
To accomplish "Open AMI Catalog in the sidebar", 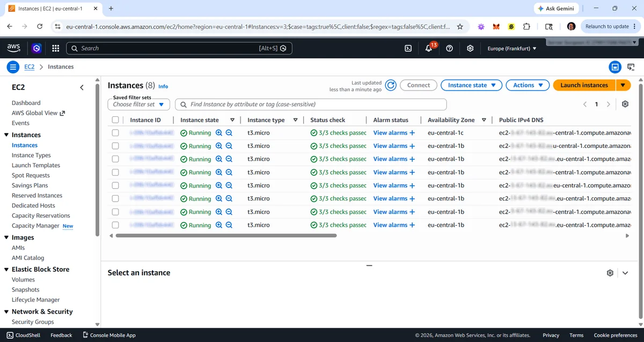I will point(28,258).
